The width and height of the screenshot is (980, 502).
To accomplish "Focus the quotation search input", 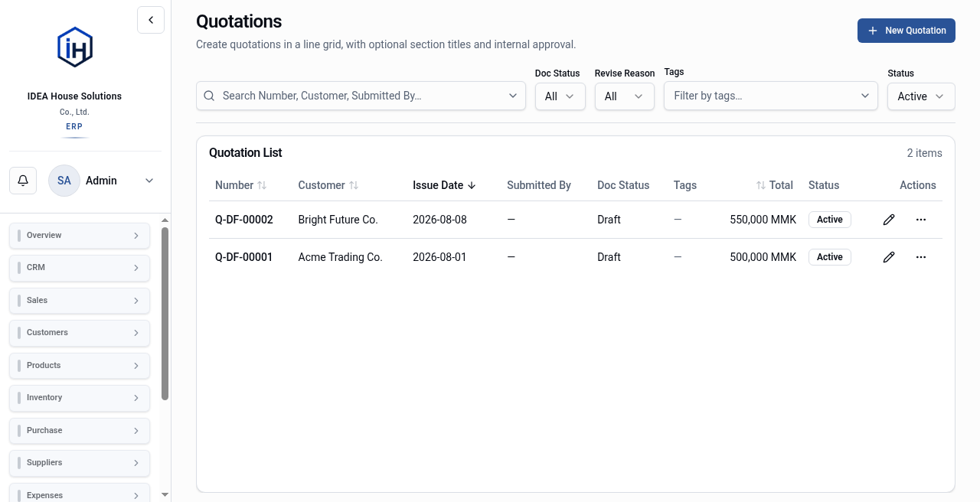I will (361, 96).
